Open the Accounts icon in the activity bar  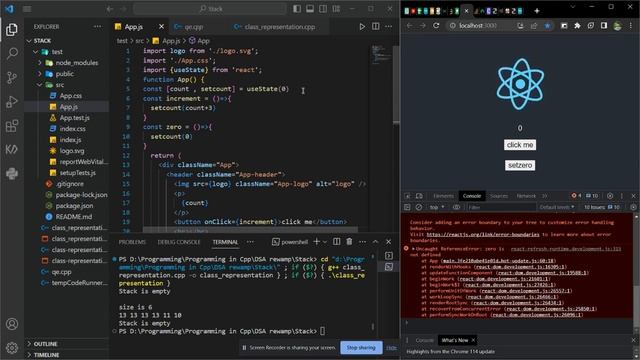(12, 324)
